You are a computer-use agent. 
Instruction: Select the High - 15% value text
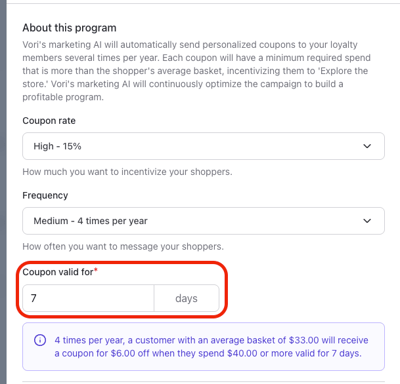click(x=57, y=146)
